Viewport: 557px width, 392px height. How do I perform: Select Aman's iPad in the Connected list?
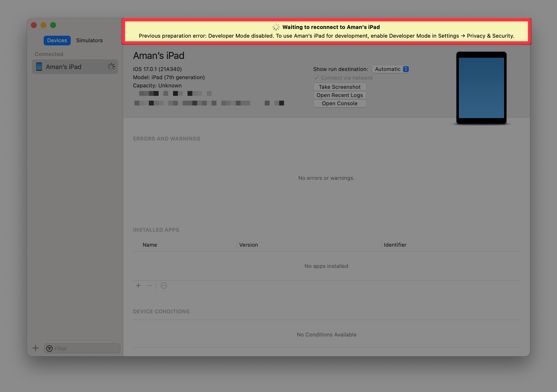click(75, 67)
